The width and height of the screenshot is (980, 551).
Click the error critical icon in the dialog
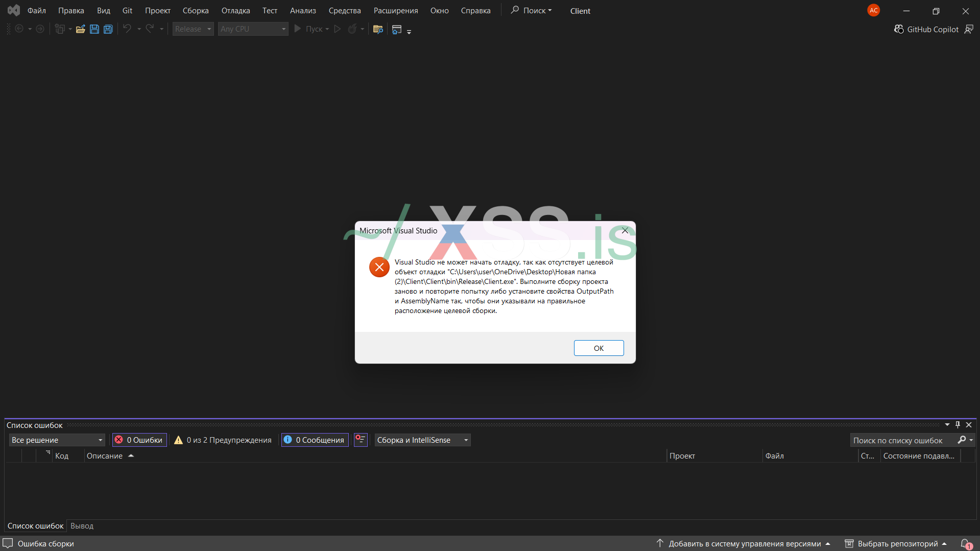[379, 267]
